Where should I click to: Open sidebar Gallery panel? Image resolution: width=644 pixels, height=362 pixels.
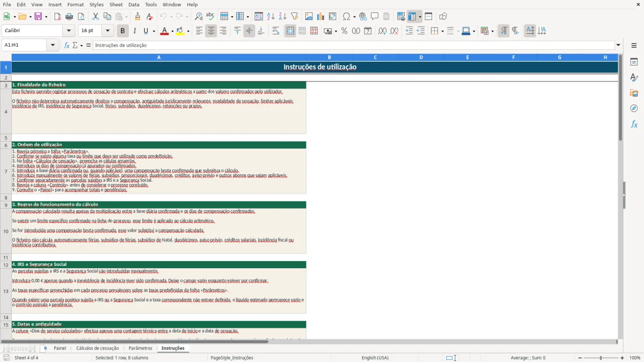click(x=634, y=93)
